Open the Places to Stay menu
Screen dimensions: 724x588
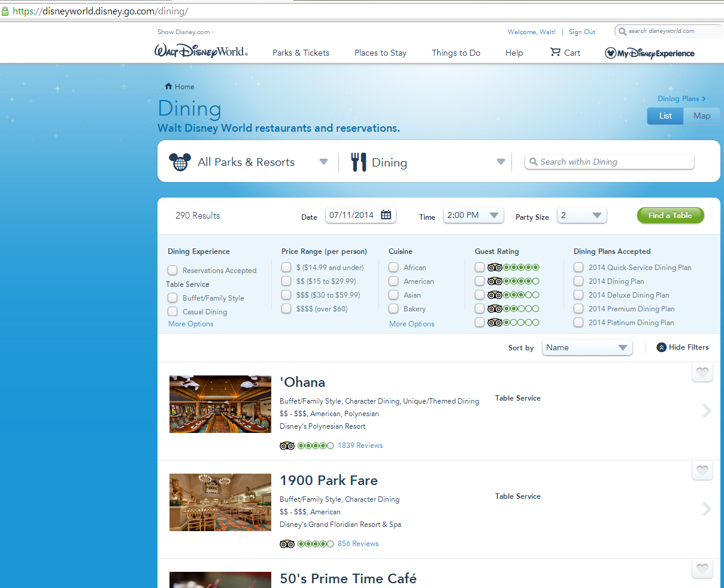tap(380, 53)
